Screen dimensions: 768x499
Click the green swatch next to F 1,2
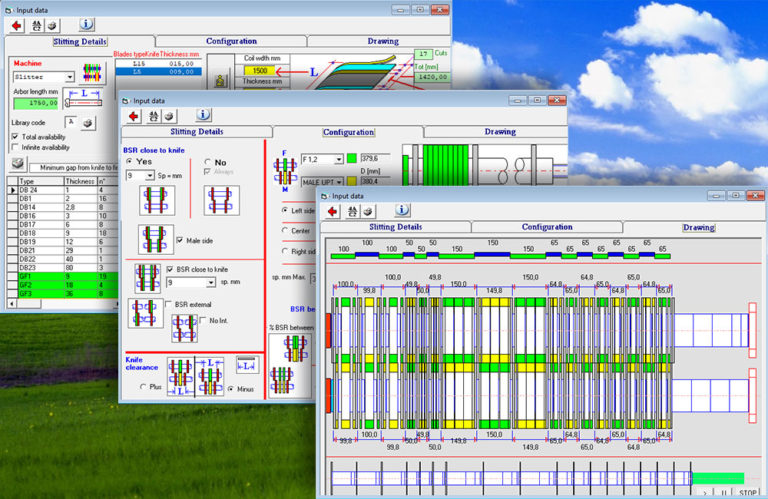tap(353, 159)
